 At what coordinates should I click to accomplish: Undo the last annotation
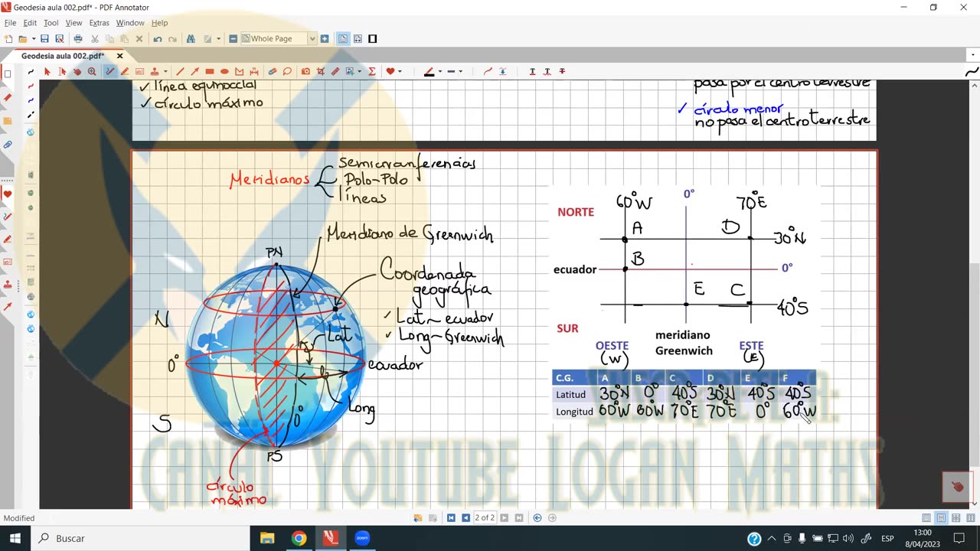pos(157,38)
